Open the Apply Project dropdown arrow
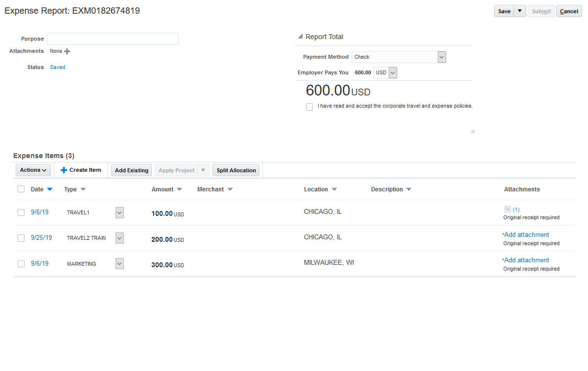 click(204, 170)
